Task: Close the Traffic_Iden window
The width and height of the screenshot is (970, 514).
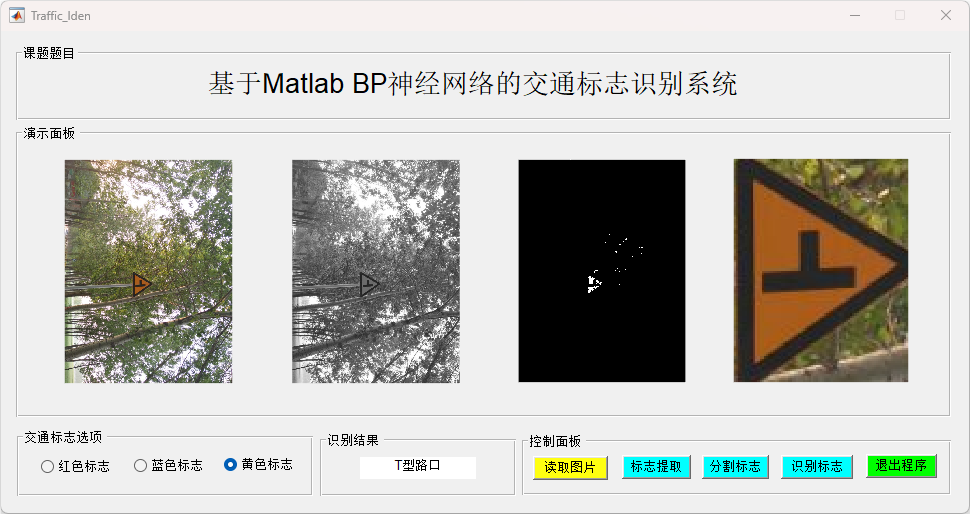Action: (945, 15)
